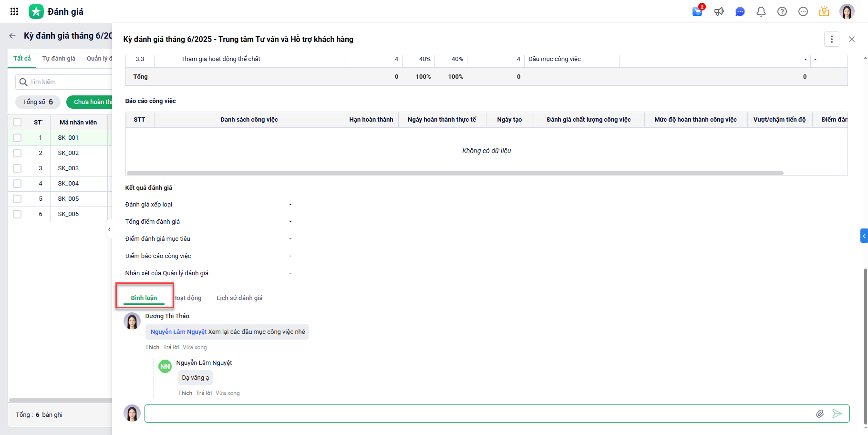The height and width of the screenshot is (435, 868).
Task: Click Trả lời under Dương Thị Thảo's comment
Action: (x=171, y=347)
